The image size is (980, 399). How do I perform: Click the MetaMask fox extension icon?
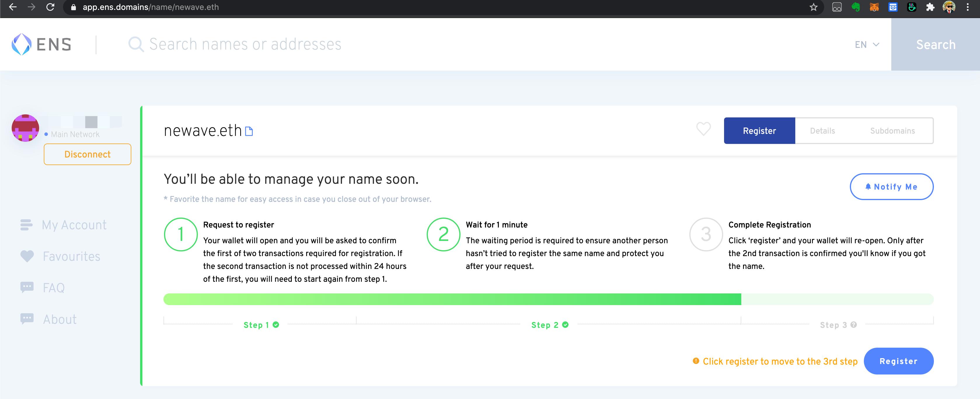point(874,7)
